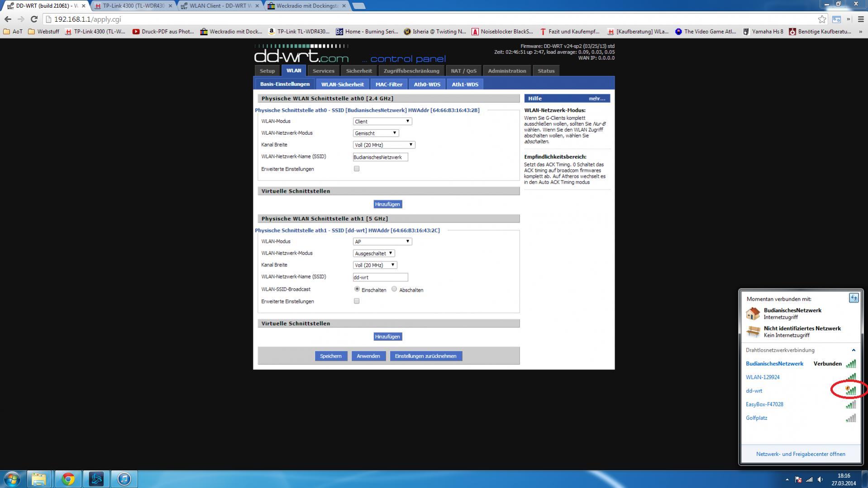Click the Speichern button
Screen dimensions: 868x488
331,356
